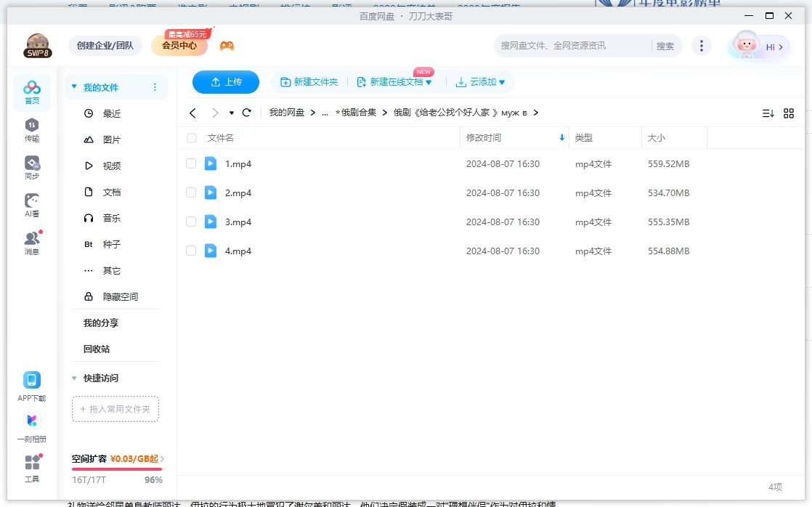Open 空间扩容 storage expansion offer
This screenshot has height=507, width=812.
pyautogui.click(x=115, y=459)
